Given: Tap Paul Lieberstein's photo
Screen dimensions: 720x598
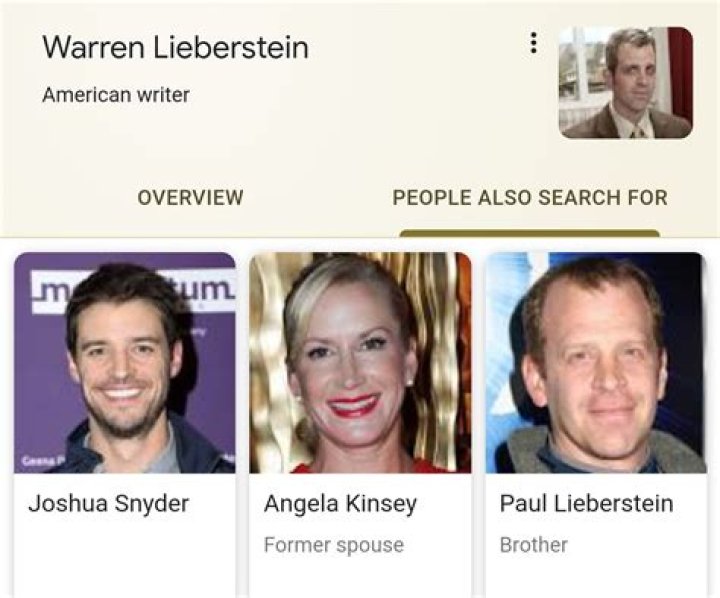Looking at the screenshot, I should tap(596, 362).
